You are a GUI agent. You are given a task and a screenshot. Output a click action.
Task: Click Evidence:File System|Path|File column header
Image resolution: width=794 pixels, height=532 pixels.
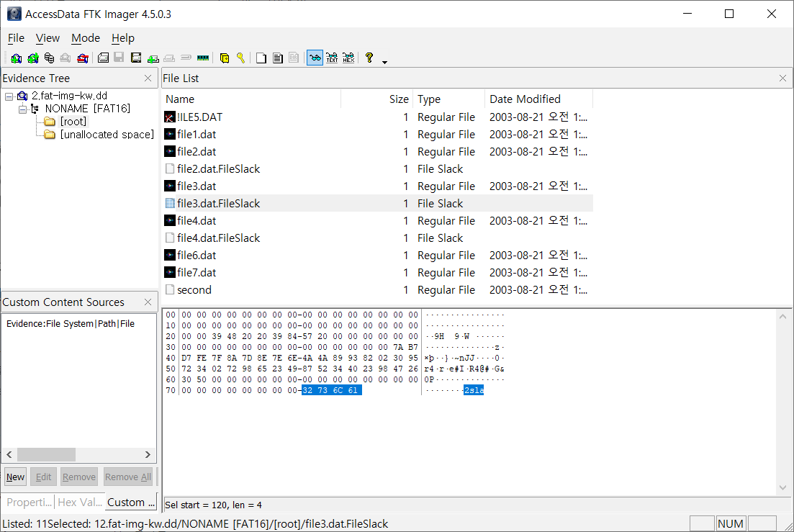pyautogui.click(x=71, y=323)
